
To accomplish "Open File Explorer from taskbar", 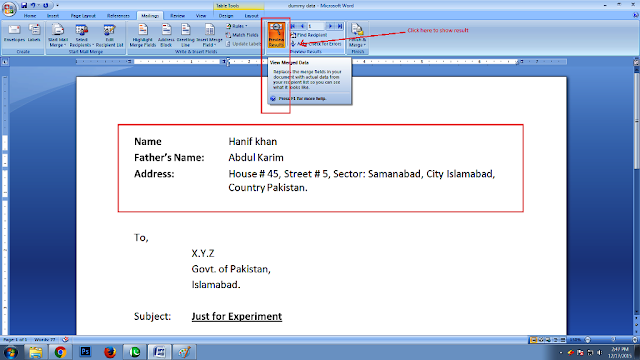I will 36,352.
